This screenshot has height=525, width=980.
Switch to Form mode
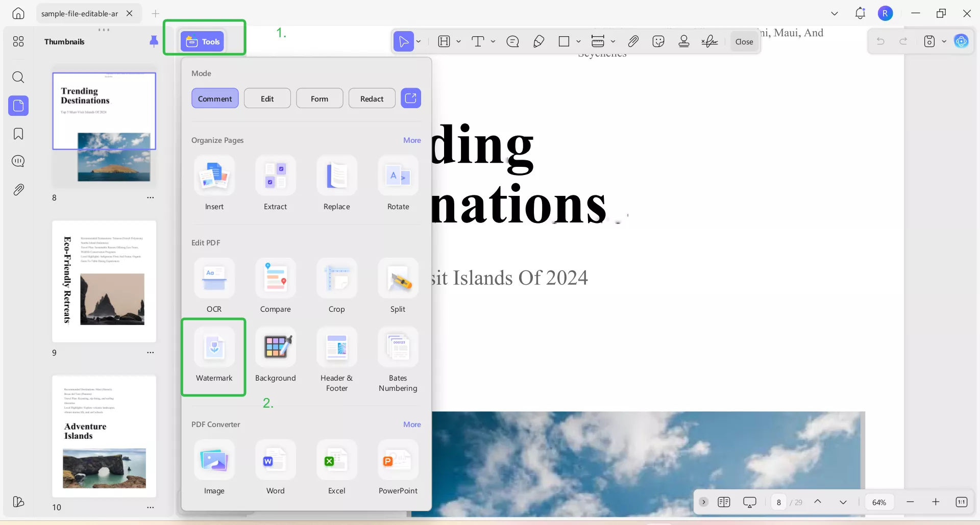(x=320, y=98)
